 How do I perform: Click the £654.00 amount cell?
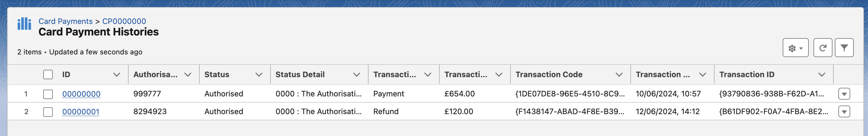pos(459,94)
